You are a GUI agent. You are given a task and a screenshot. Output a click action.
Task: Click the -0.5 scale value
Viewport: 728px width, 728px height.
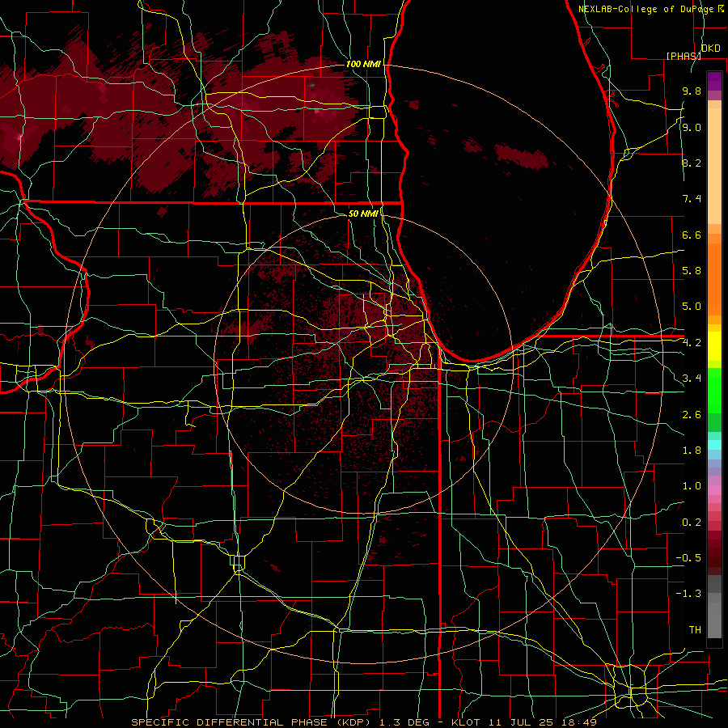[688, 558]
